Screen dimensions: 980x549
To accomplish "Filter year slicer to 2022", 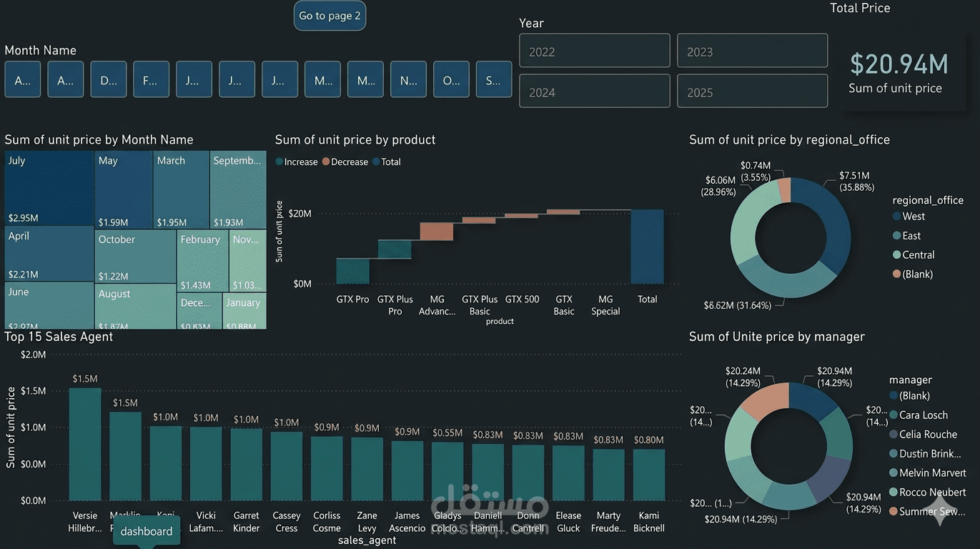I will coord(595,51).
